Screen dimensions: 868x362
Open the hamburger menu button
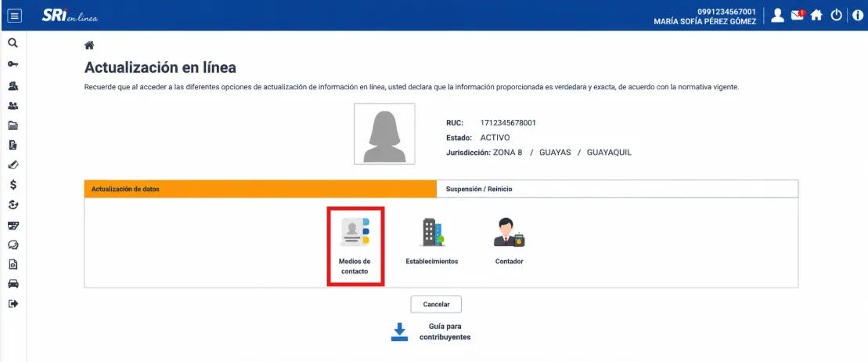click(x=14, y=16)
